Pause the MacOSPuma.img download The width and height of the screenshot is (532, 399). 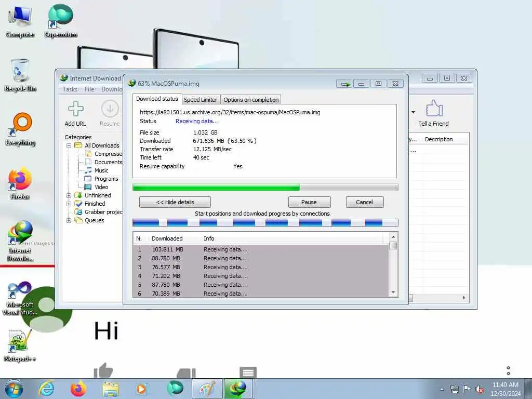pos(309,202)
